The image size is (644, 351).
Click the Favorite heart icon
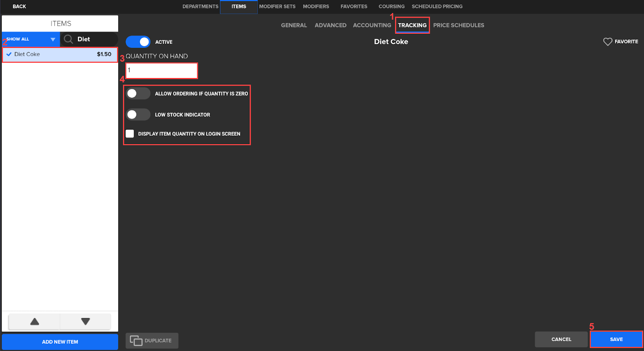tap(607, 41)
